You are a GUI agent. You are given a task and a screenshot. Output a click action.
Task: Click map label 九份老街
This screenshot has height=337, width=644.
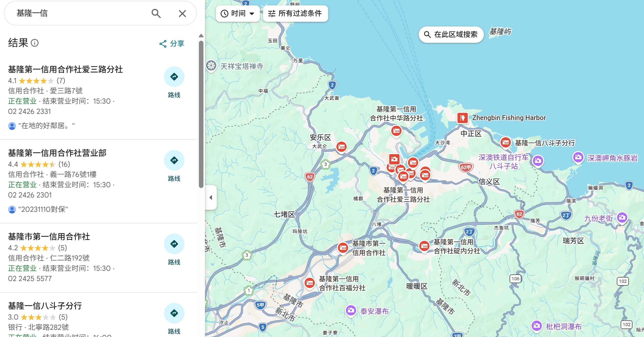coord(599,219)
